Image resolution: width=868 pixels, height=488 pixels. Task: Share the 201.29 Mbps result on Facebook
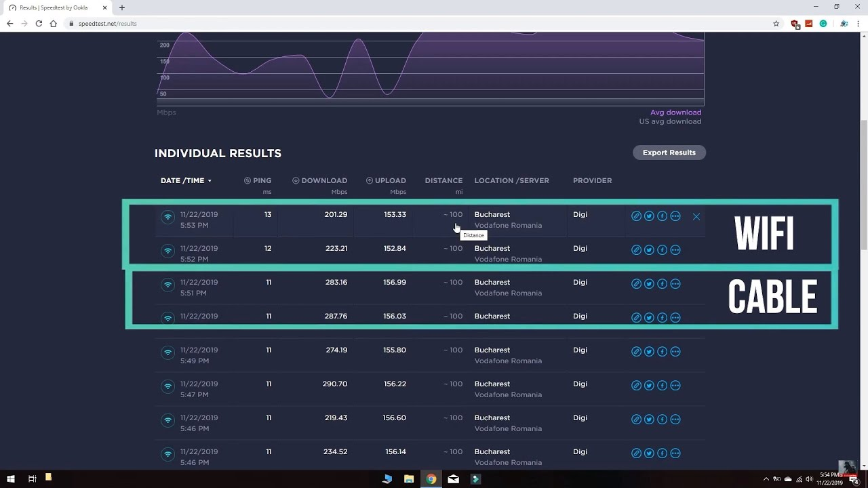(662, 216)
